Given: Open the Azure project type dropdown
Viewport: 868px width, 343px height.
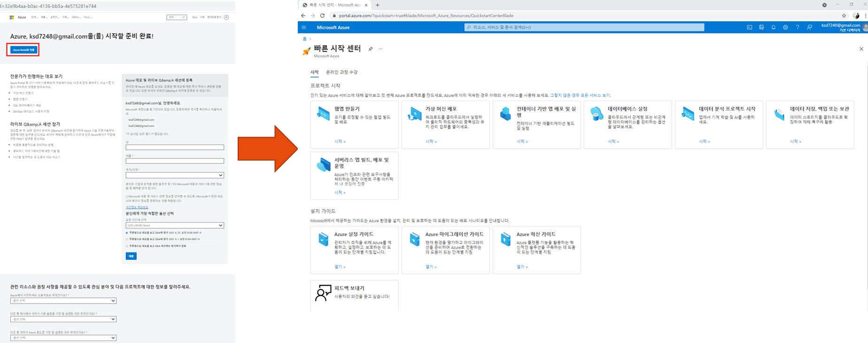Looking at the screenshot, I should click(63, 301).
